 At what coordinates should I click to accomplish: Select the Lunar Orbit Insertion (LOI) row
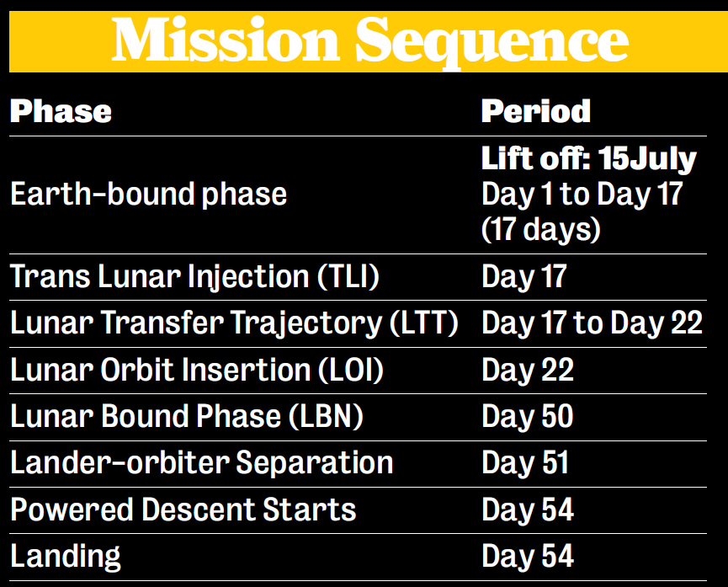358,371
